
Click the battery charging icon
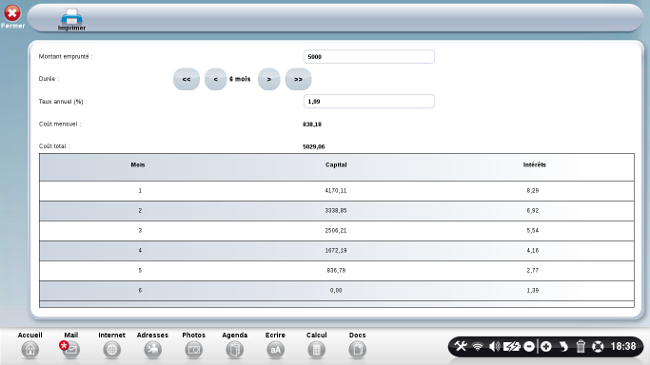[512, 346]
